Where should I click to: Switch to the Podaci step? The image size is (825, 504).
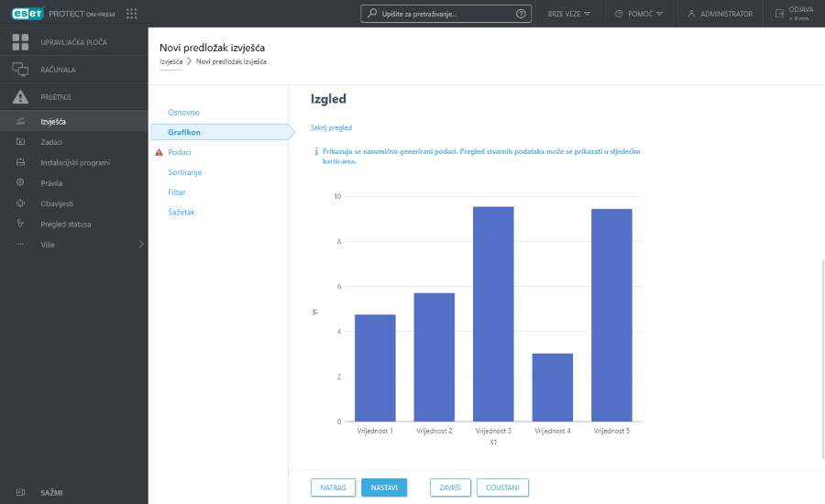click(180, 152)
